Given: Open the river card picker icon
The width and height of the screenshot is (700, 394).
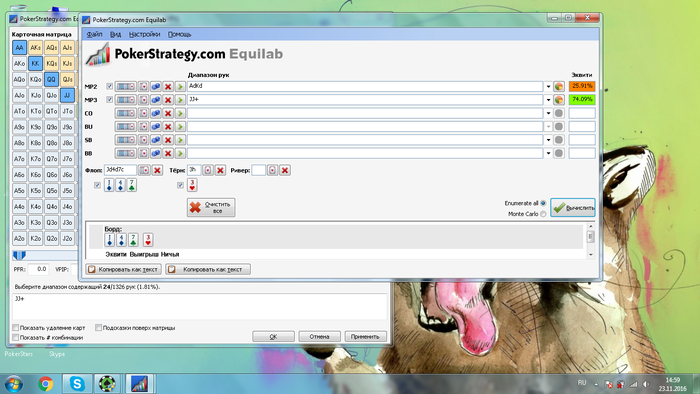Looking at the screenshot, I should click(272, 170).
